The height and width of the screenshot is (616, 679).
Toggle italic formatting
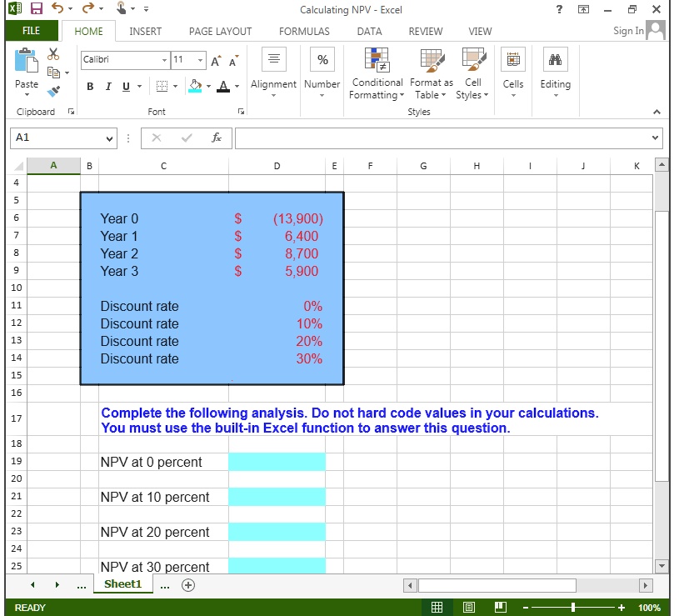pos(108,87)
